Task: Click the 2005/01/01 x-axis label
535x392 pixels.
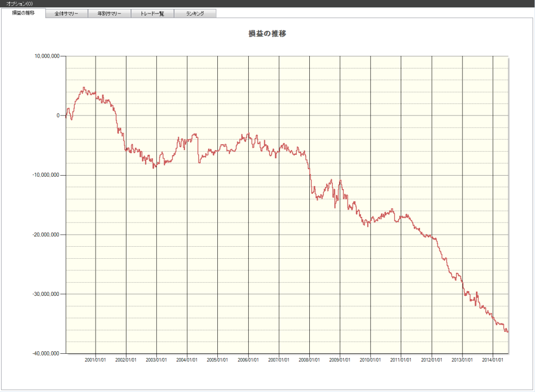Action: click(x=217, y=360)
